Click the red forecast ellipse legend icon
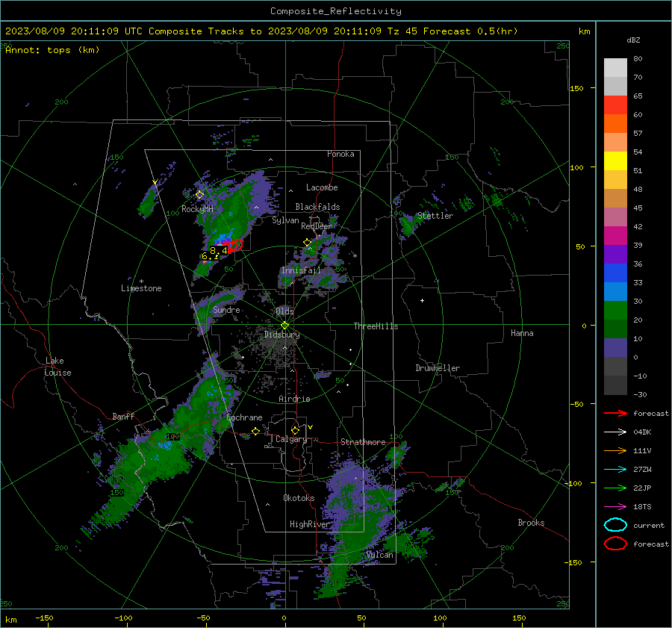The height and width of the screenshot is (628, 672). [615, 544]
